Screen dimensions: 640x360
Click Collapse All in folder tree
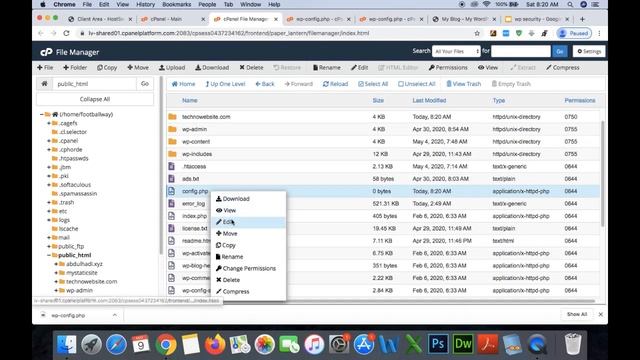point(95,99)
